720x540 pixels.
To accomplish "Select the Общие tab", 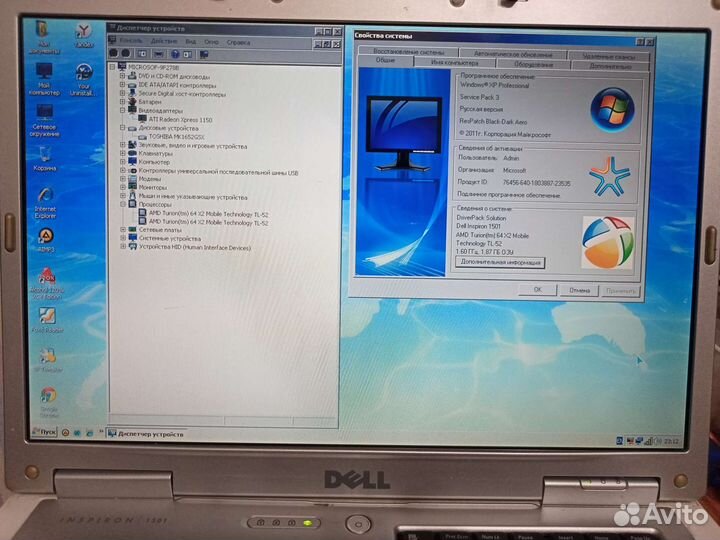I will coord(385,61).
